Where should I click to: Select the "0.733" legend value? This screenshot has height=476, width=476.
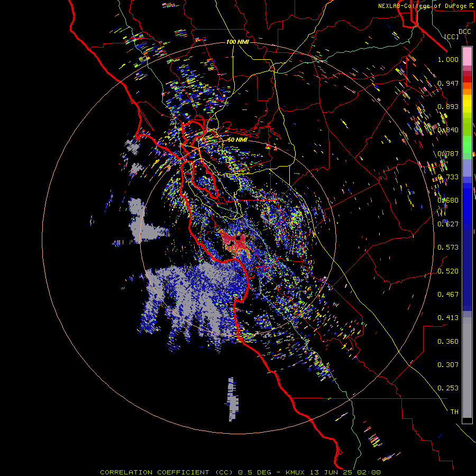pos(448,177)
